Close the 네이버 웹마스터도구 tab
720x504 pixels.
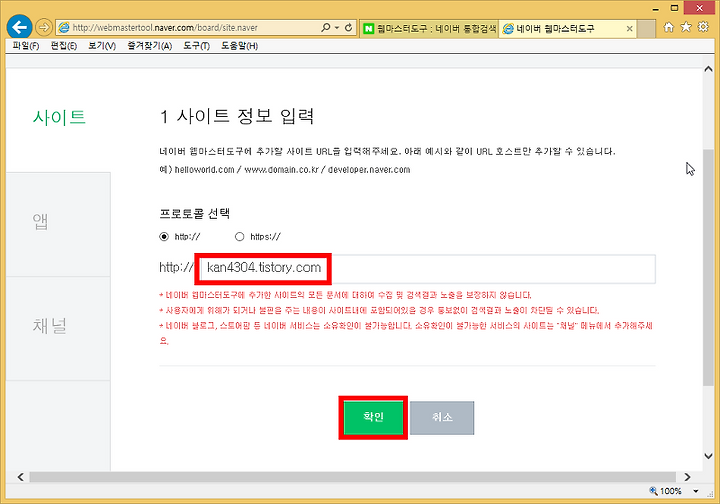pyautogui.click(x=630, y=28)
